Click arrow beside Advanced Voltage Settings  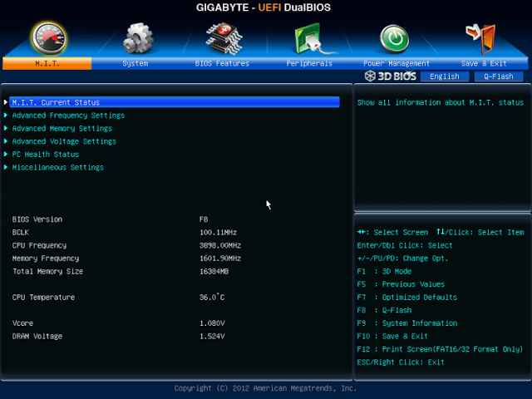click(6, 141)
